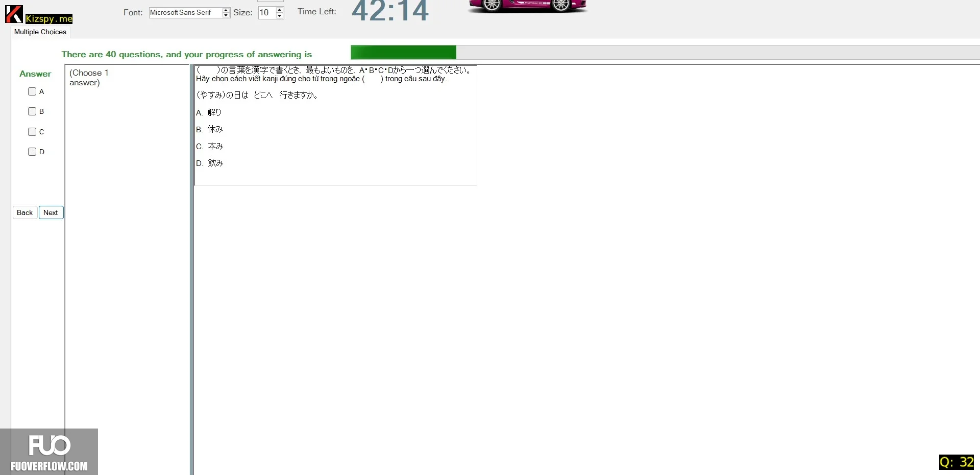
Task: Check answer box C
Action: pos(32,132)
